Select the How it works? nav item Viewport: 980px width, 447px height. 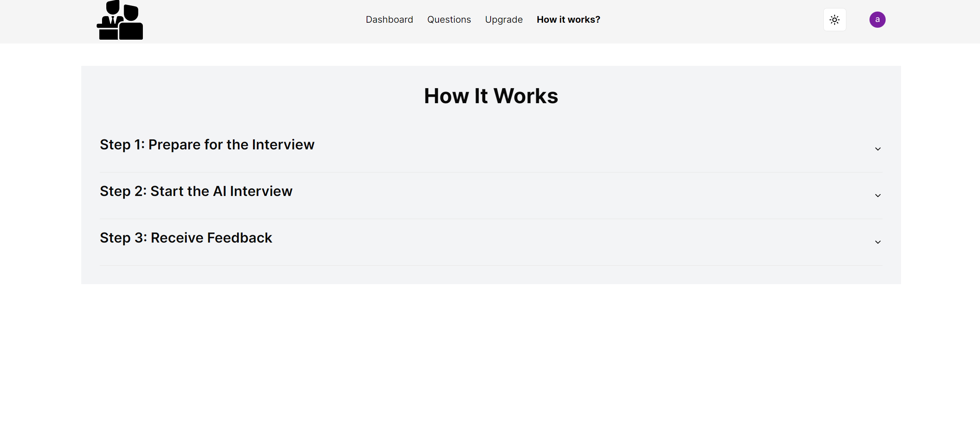[x=568, y=20]
